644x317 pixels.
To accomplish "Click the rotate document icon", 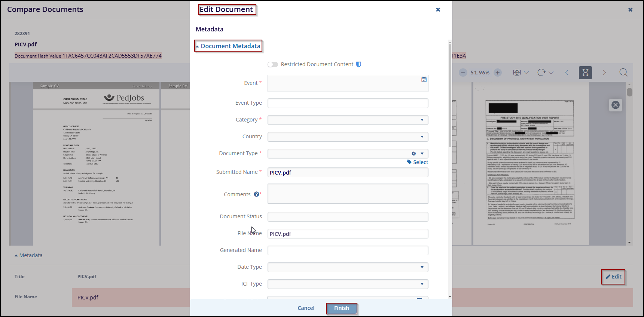I will pyautogui.click(x=541, y=73).
